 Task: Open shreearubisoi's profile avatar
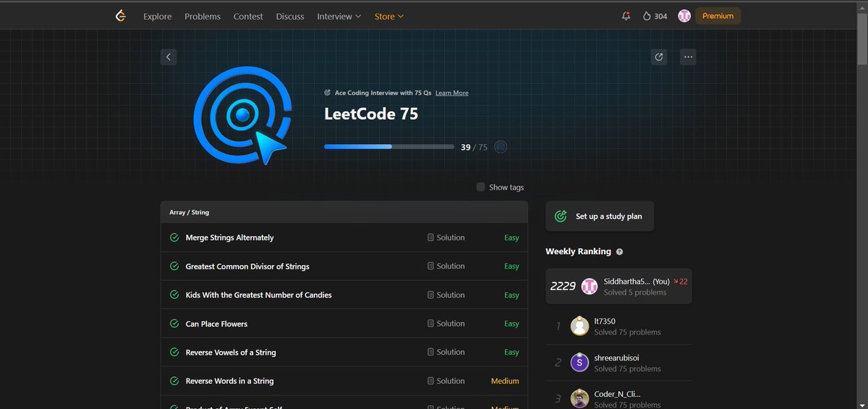coord(579,362)
